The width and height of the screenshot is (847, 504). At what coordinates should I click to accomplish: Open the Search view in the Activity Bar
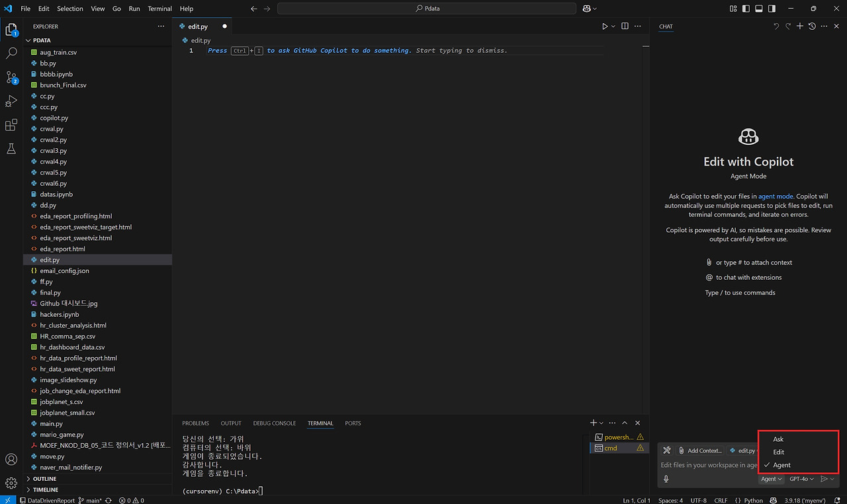pyautogui.click(x=11, y=52)
